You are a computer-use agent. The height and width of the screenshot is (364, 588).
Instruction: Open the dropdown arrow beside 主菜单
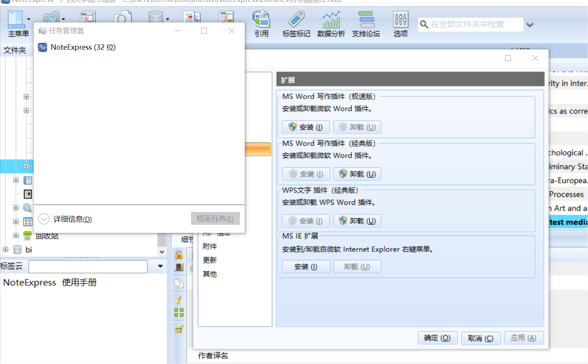click(29, 19)
